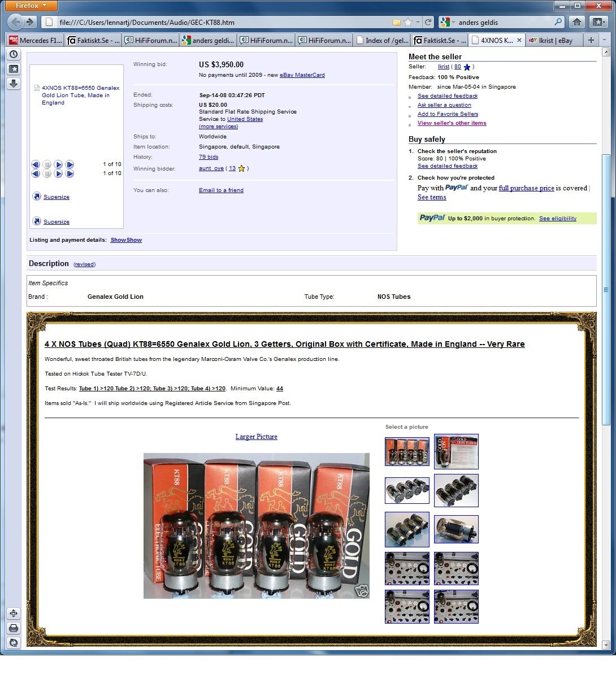Open the United States shipping link
Viewport: 616px width, 675px height.
[x=245, y=119]
